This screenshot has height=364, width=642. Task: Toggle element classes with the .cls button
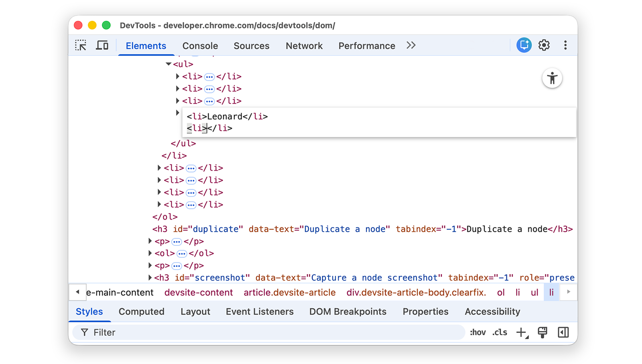coord(500,332)
